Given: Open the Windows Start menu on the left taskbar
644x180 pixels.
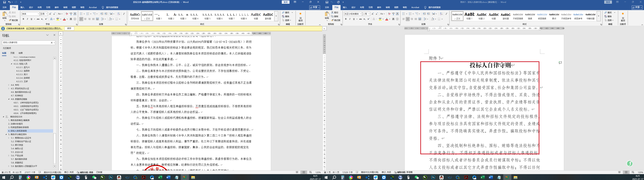Looking at the screenshot, I should [4, 177].
